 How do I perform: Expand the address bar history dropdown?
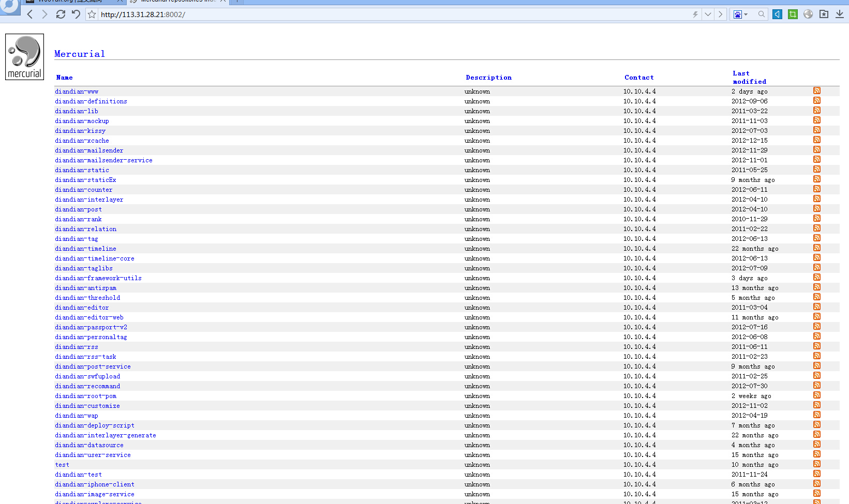(708, 14)
